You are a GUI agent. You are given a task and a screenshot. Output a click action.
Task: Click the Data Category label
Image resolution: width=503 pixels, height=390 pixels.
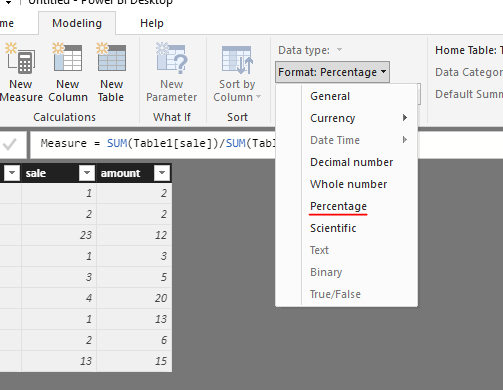[468, 72]
